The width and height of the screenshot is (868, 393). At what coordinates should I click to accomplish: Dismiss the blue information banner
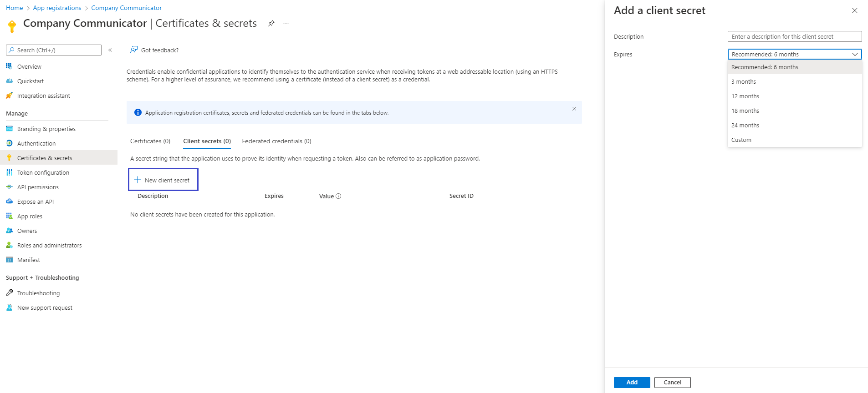574,109
